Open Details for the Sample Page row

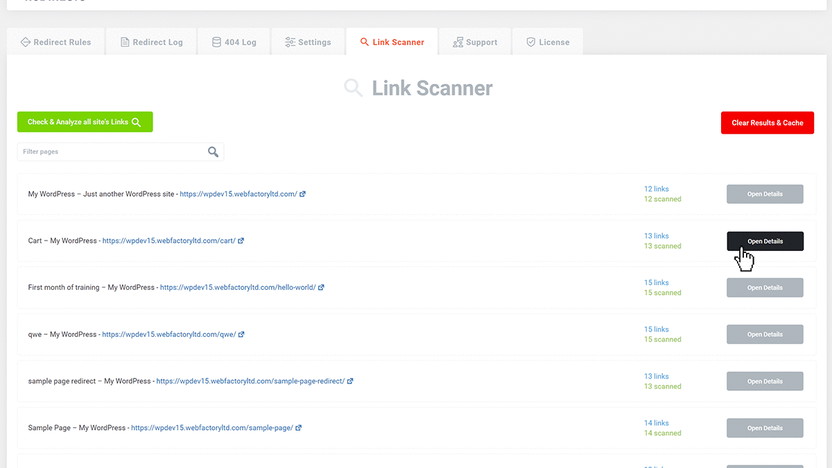(x=765, y=428)
